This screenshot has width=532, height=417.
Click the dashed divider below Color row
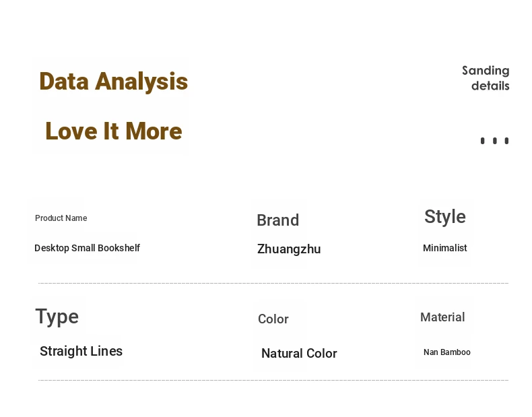(273, 381)
